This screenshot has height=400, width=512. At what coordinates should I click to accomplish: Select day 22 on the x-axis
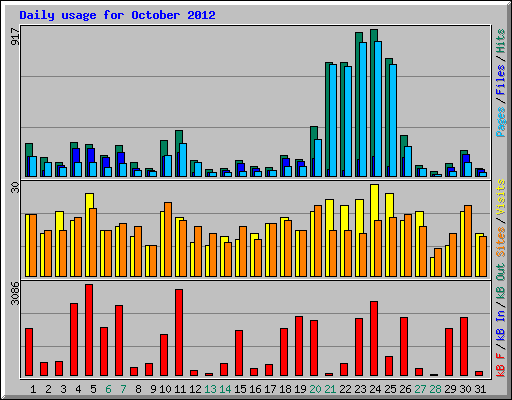tap(345, 389)
